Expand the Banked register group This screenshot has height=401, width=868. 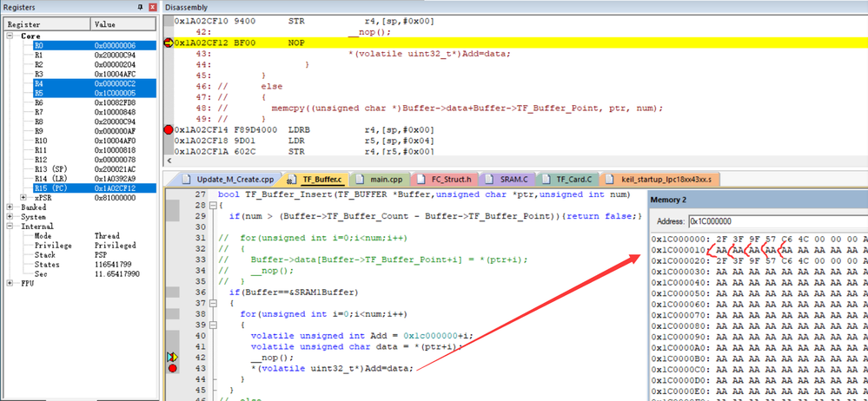[10, 207]
